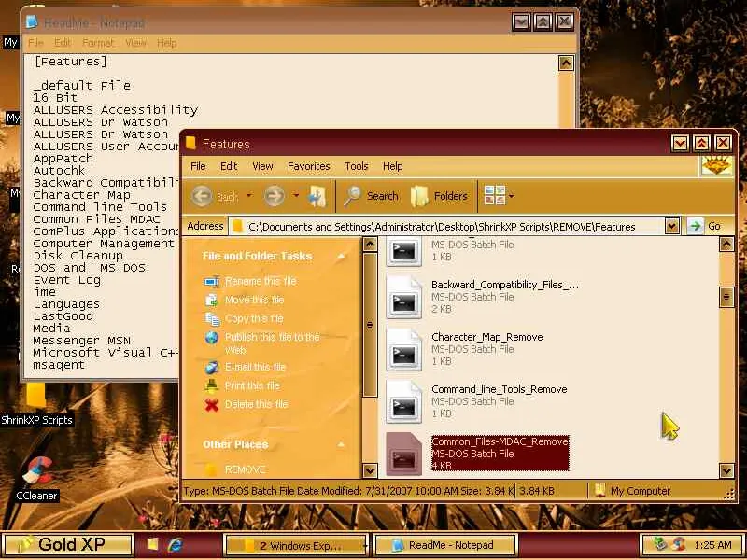Screen dimensions: 747x560
Task: Click the red X delete icon
Action: [x=212, y=405]
